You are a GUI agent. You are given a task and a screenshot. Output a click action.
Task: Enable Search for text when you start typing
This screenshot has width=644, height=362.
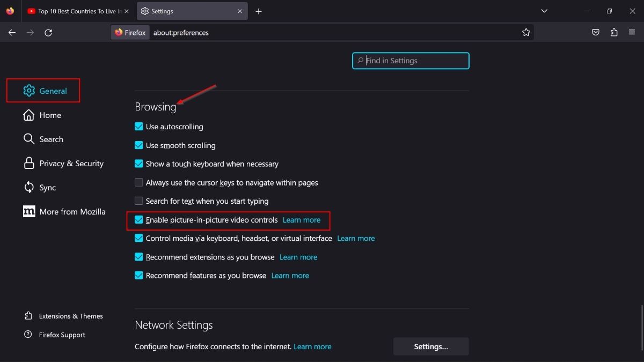click(x=138, y=201)
